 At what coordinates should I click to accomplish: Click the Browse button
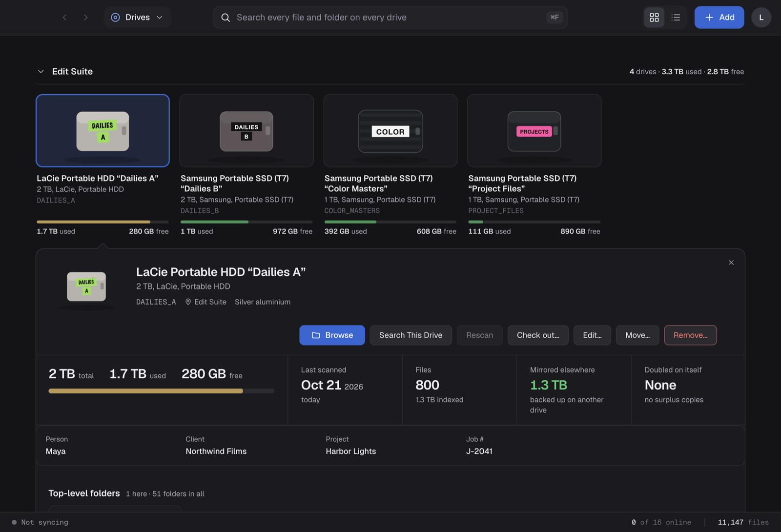(x=332, y=335)
